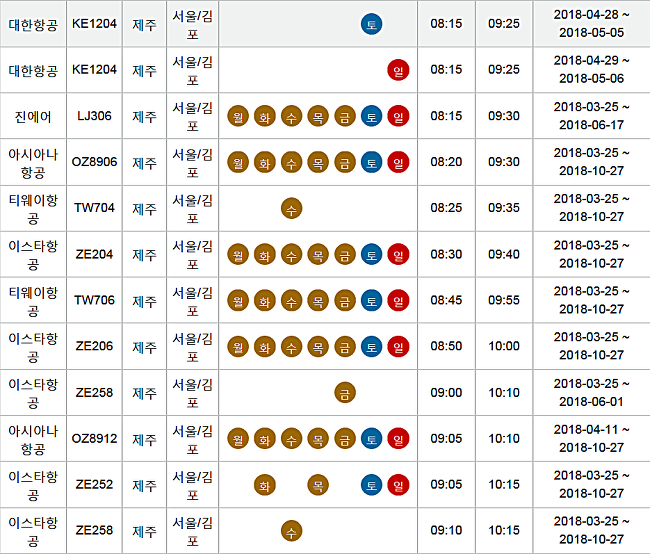Click date range 2018-04-29 ~ 2018-05-06

592,70
